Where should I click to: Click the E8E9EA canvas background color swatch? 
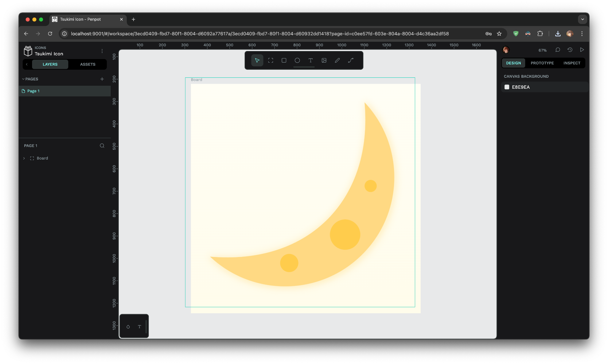pos(507,87)
